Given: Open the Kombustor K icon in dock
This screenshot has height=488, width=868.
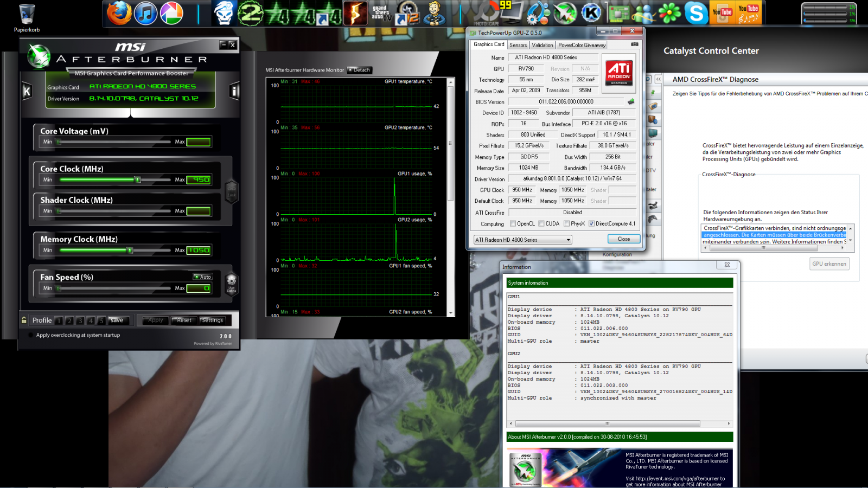Looking at the screenshot, I should (x=591, y=13).
